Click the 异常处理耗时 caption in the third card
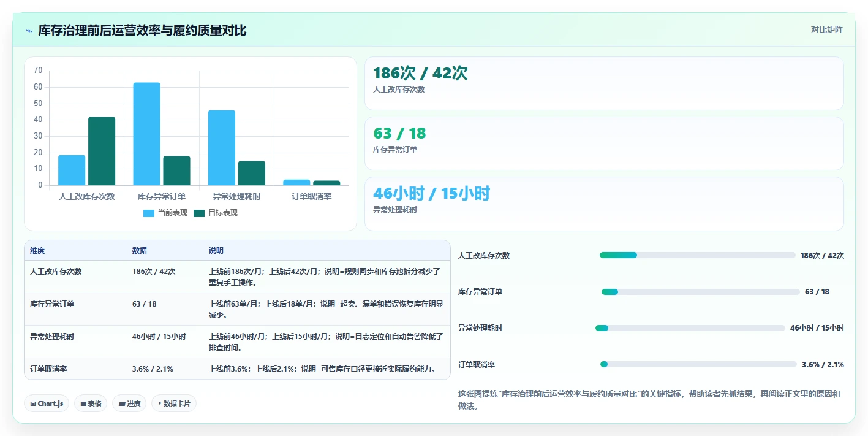The height and width of the screenshot is (436, 868). pos(395,210)
